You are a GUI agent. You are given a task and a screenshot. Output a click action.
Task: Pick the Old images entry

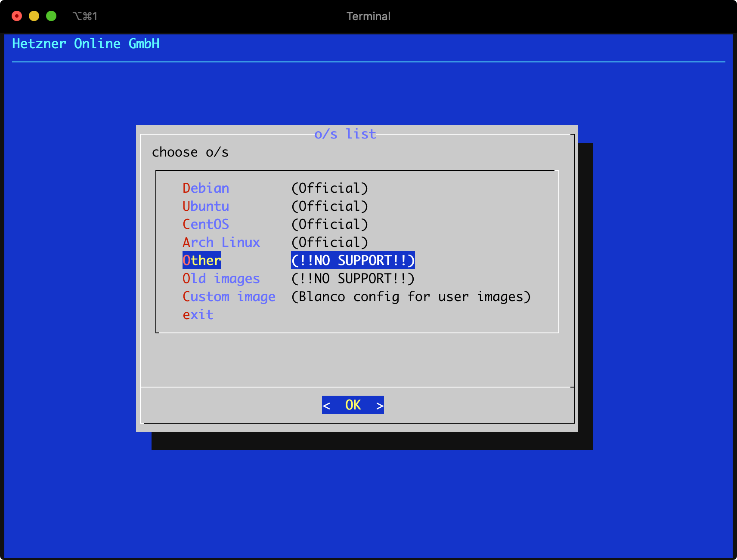(221, 278)
